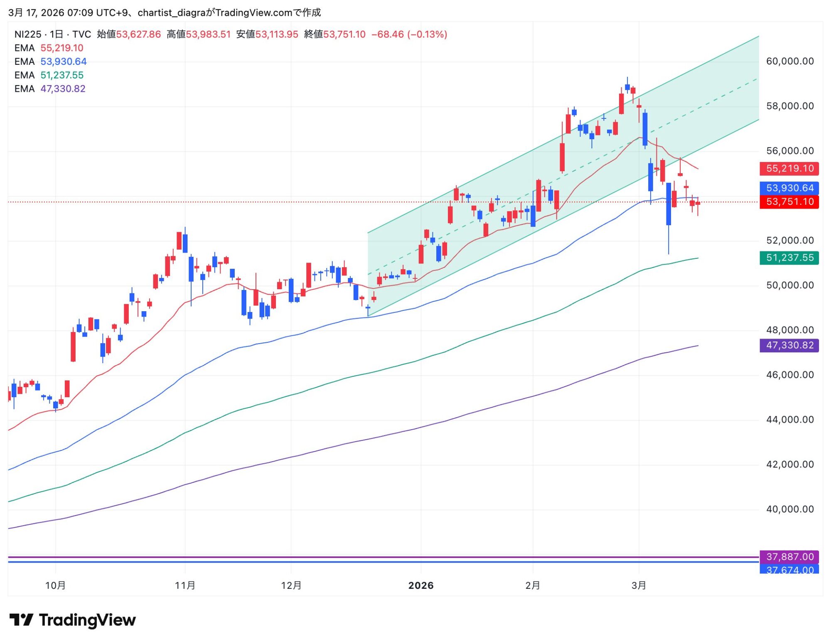The width and height of the screenshot is (831, 644).
Task: Click the 2026 label on time axis
Action: pyautogui.click(x=421, y=585)
